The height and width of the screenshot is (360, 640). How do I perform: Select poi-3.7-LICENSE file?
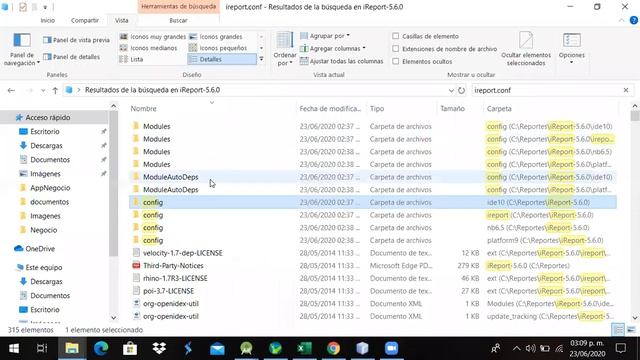pyautogui.click(x=373, y=291)
